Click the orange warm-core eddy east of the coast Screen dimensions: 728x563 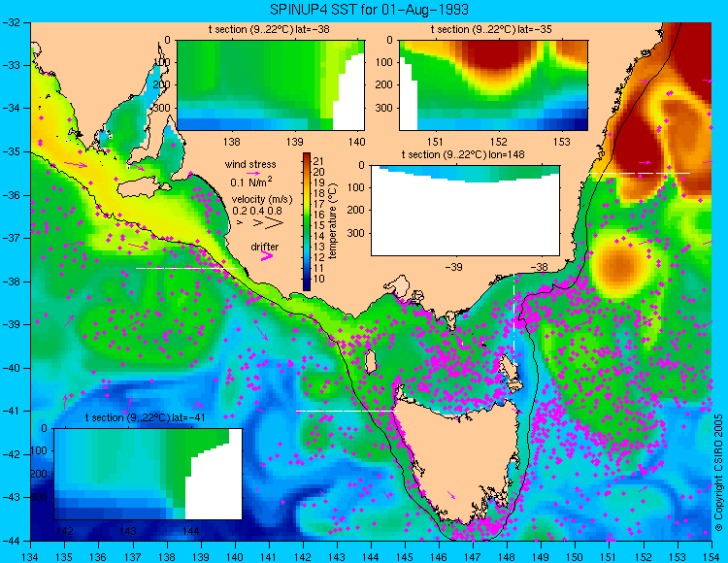pyautogui.click(x=621, y=266)
